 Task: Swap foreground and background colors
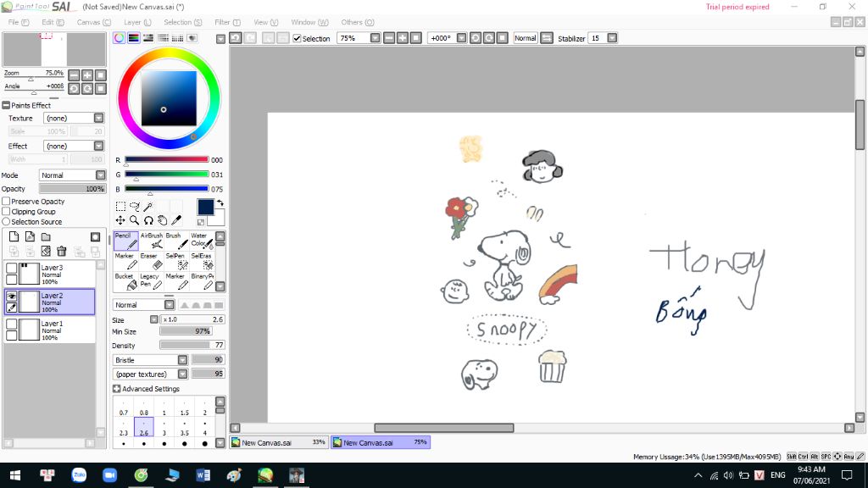click(220, 203)
